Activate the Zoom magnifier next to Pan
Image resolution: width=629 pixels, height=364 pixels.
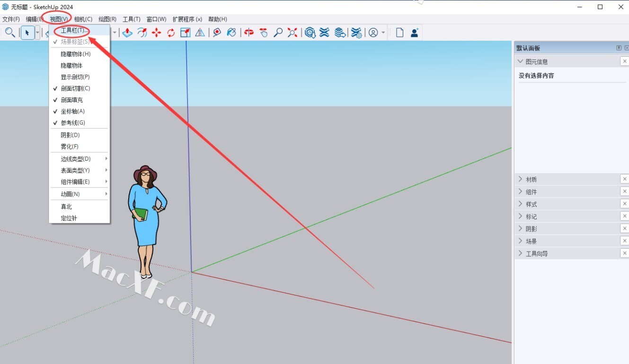pos(278,33)
